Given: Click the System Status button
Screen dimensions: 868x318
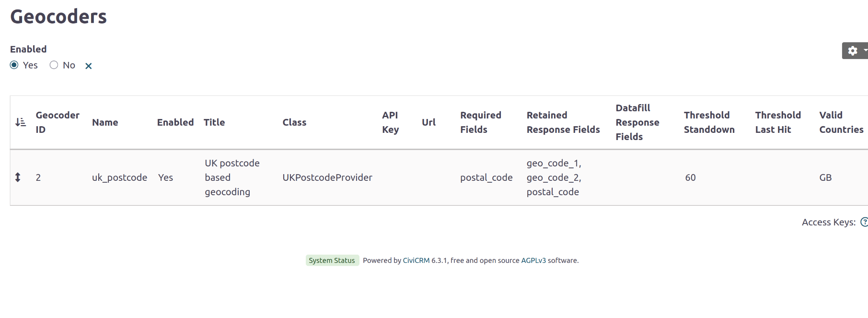Looking at the screenshot, I should pos(332,260).
